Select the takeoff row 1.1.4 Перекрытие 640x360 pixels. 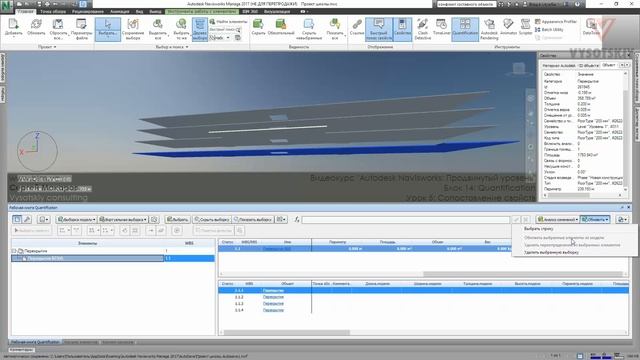pyautogui.click(x=423, y=310)
